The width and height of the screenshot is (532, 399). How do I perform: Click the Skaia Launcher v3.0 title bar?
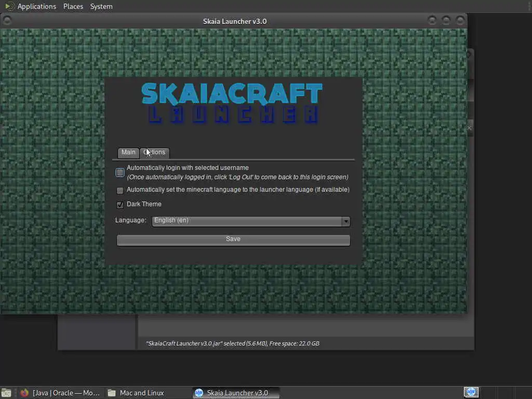[x=235, y=21]
